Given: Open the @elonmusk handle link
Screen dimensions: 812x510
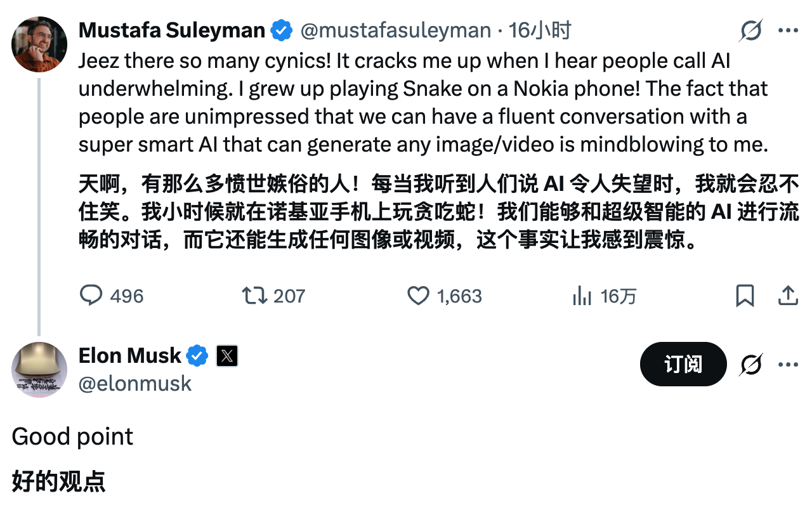Looking at the screenshot, I should pos(135,383).
